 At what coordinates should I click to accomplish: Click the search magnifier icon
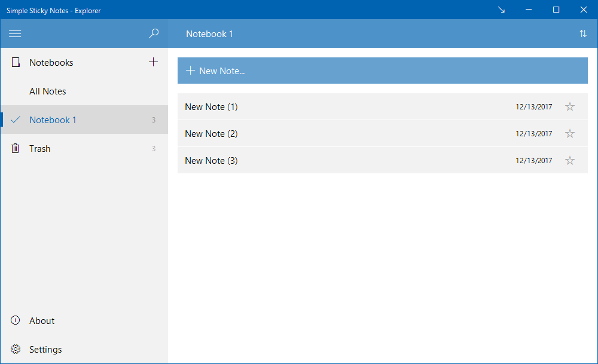pos(154,33)
